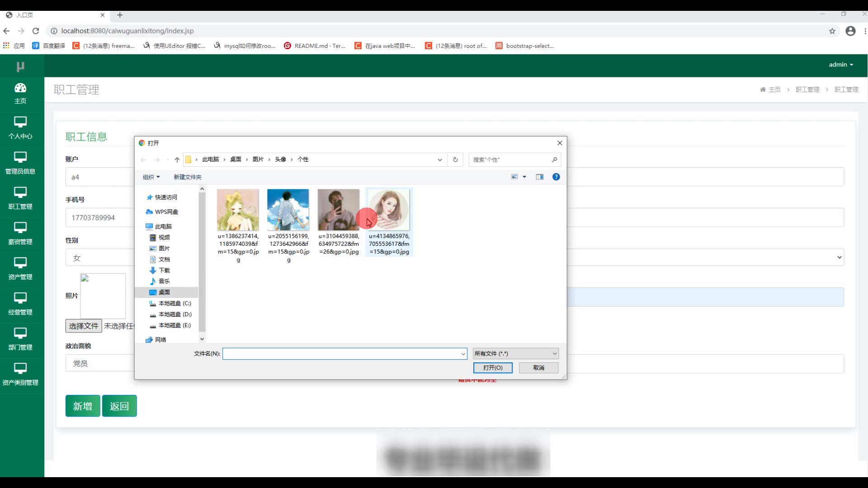Open the 主页 dashboard sidebar icon
The height and width of the screenshot is (488, 868).
(20, 94)
